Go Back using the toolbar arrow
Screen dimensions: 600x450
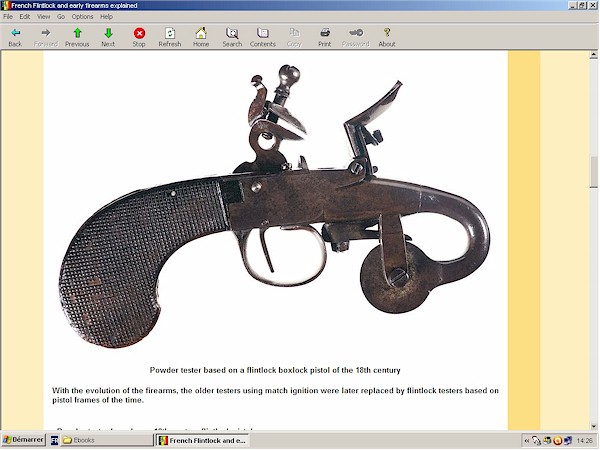[15, 38]
